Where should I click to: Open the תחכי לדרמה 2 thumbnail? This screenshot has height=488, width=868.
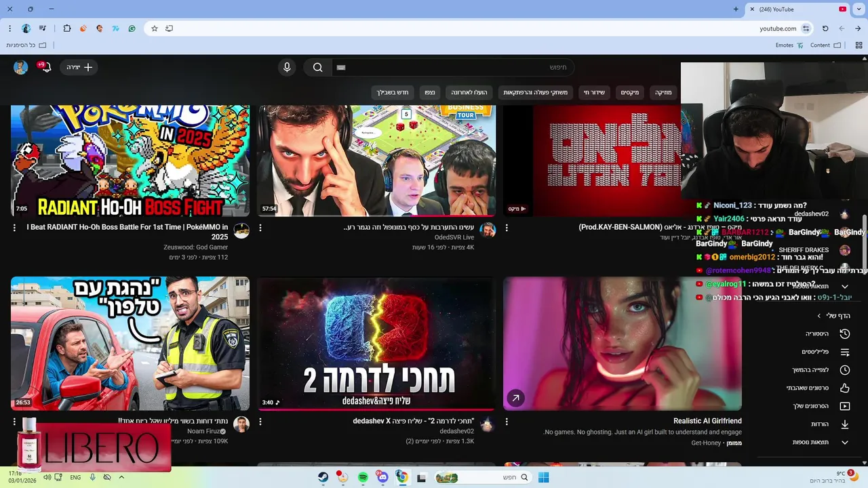(376, 344)
